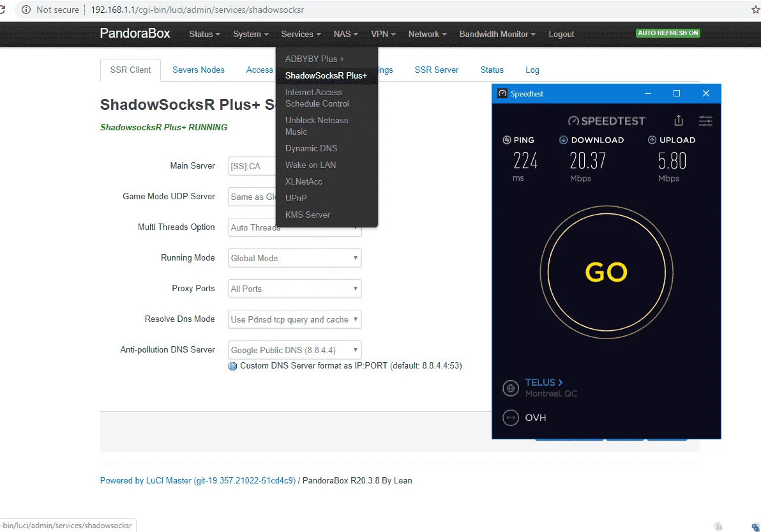Viewport: 761px width, 532px height.
Task: Click the browser reload icon
Action: pyautogui.click(x=2, y=10)
